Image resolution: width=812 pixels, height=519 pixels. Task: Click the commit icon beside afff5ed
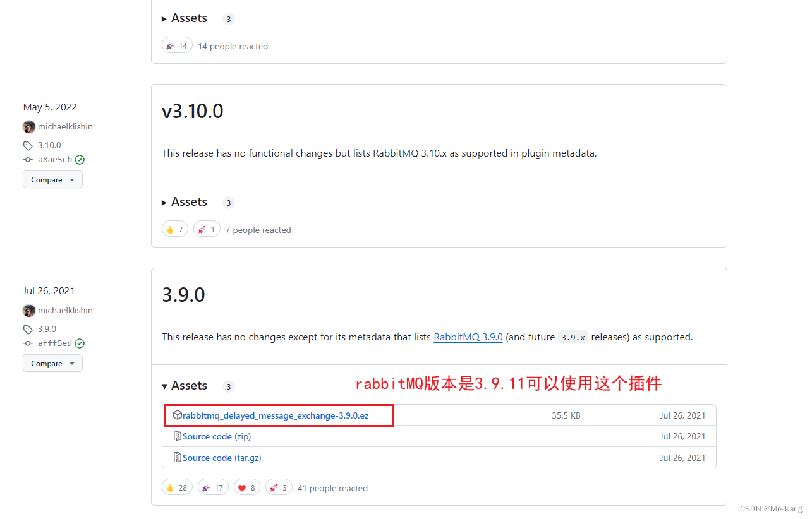28,343
